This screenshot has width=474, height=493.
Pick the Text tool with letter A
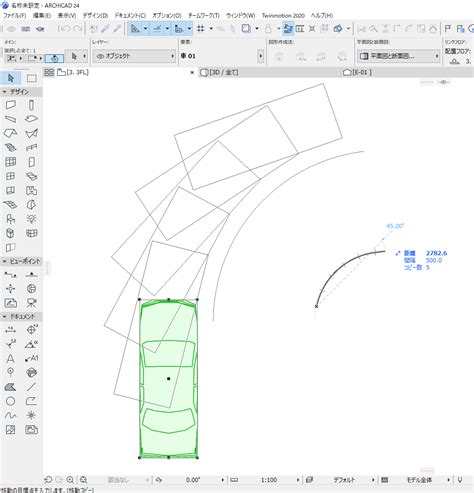(x=11, y=359)
